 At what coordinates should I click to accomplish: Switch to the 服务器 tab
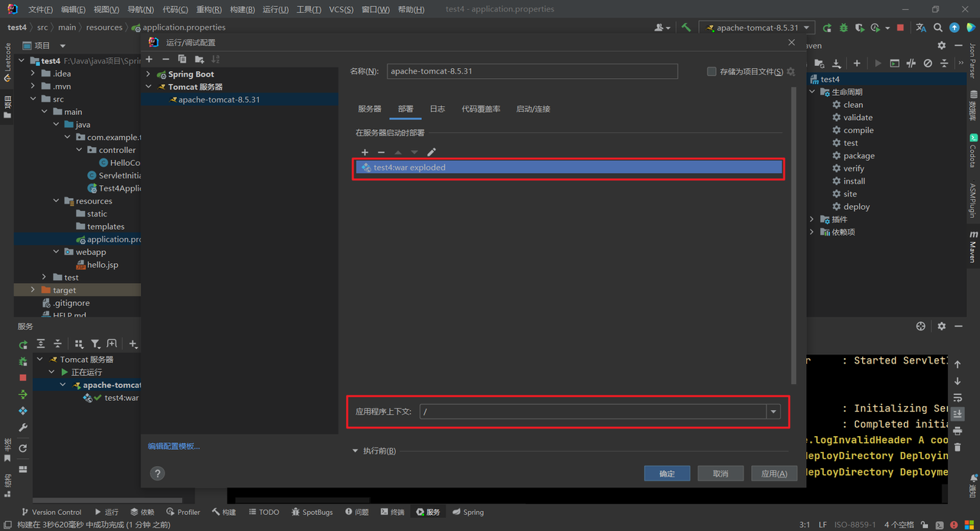[x=370, y=109]
